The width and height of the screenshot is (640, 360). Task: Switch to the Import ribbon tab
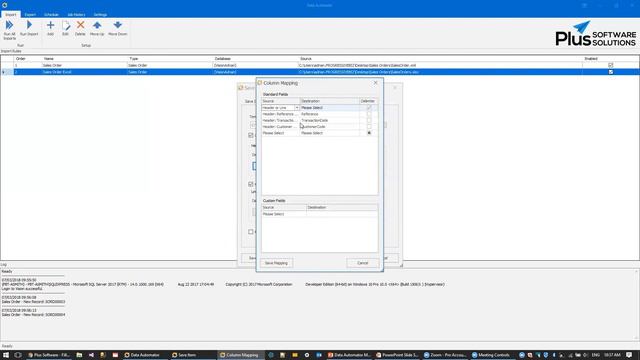pyautogui.click(x=11, y=15)
